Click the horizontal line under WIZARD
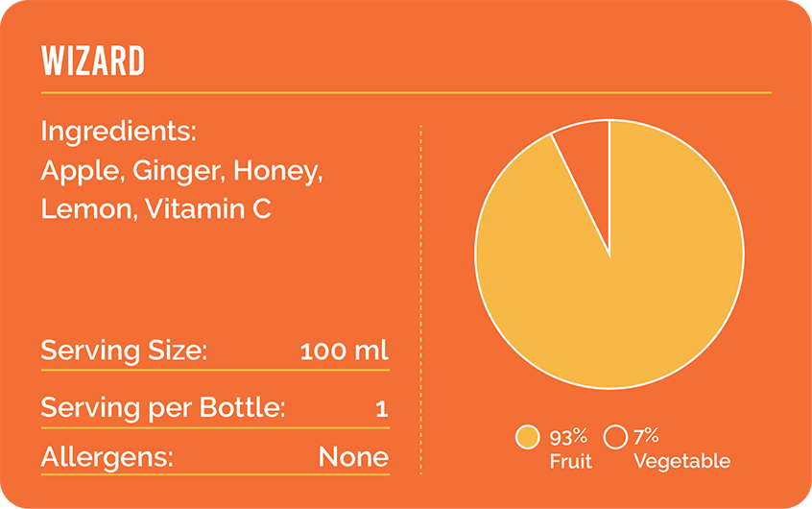 (406, 93)
